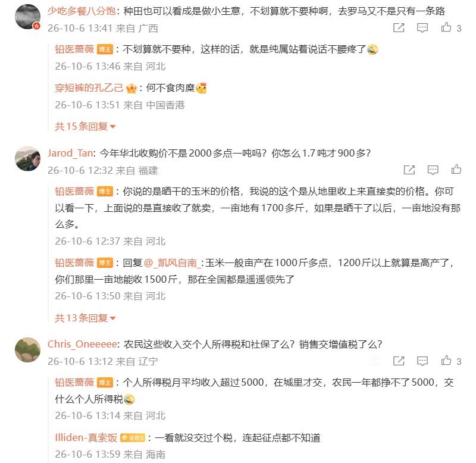Visit 穿短裤的孔乙己 user profile

click(x=89, y=88)
